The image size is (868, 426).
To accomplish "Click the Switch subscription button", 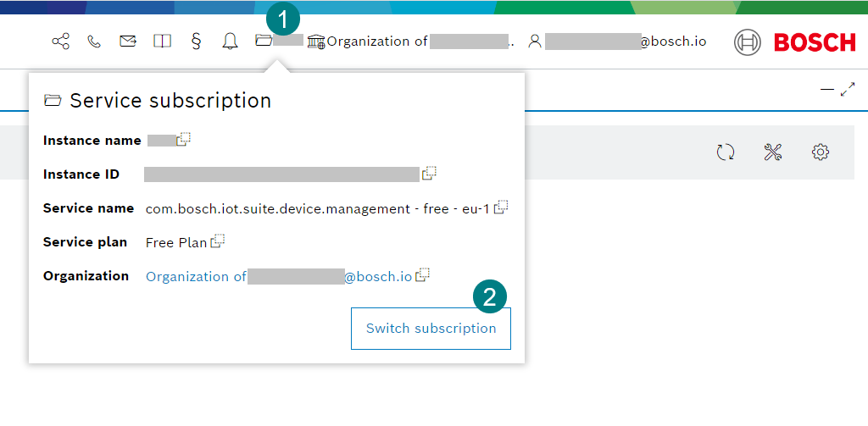I will 431,329.
